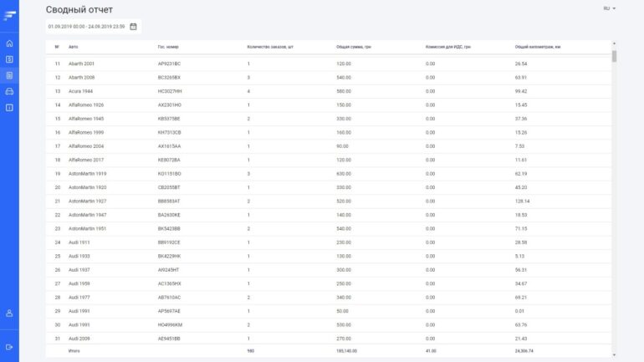Open the reports document icon in sidebar
The height and width of the screenshot is (362, 644).
pos(9,75)
